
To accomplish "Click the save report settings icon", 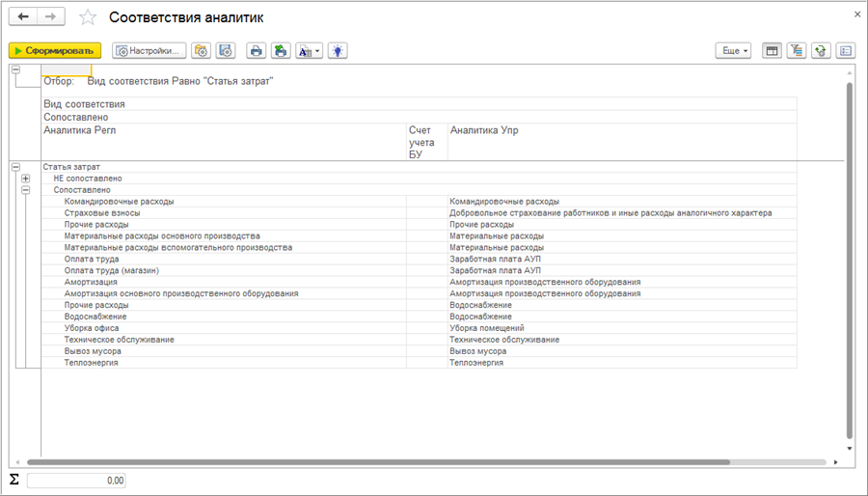I will [x=225, y=50].
